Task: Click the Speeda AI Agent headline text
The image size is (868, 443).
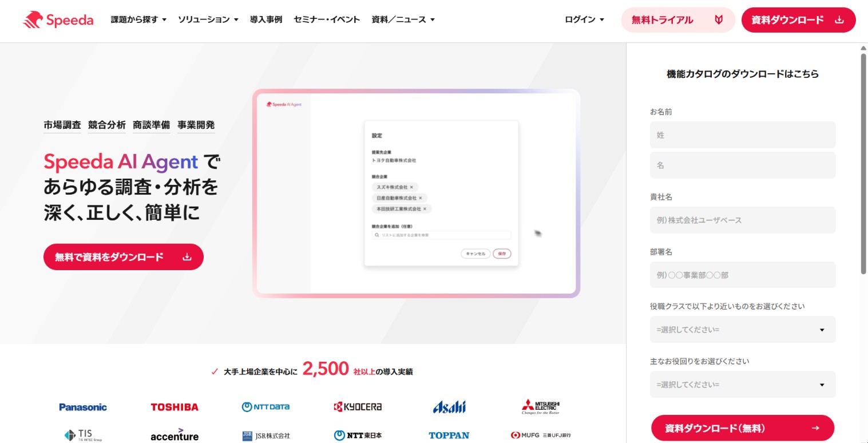Action: (121, 162)
